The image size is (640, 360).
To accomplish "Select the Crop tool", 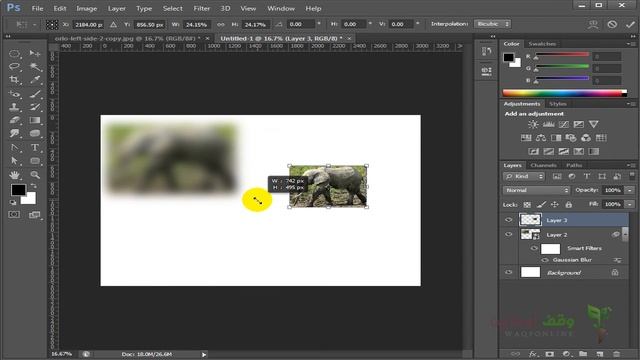I will [14, 80].
